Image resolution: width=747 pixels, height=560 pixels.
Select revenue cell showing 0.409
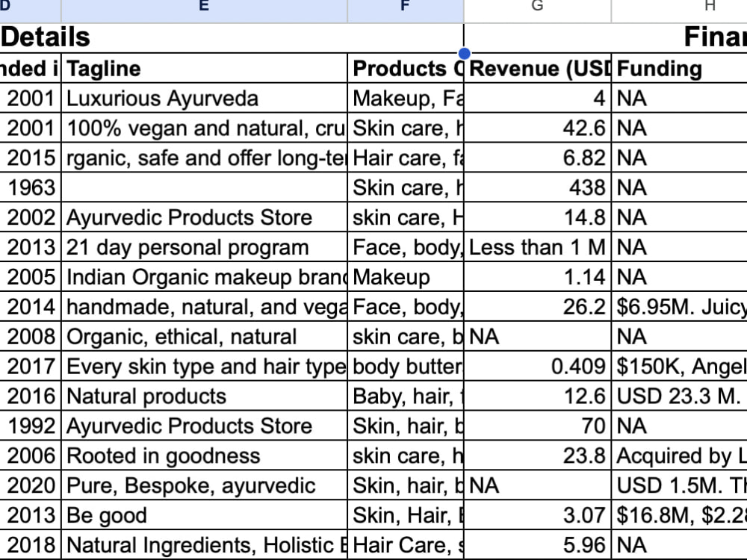537,366
